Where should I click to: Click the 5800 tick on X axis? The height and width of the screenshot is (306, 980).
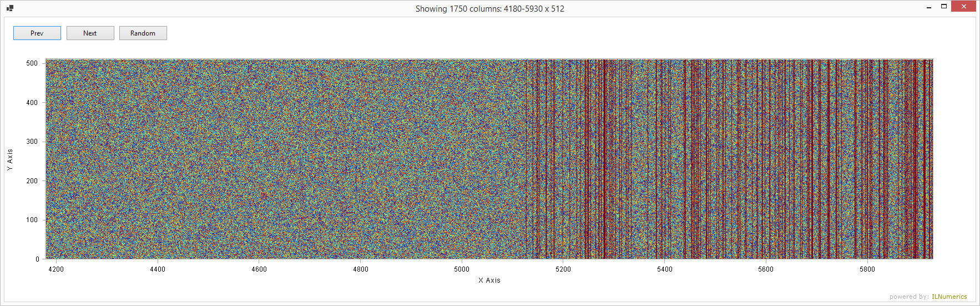click(867, 269)
